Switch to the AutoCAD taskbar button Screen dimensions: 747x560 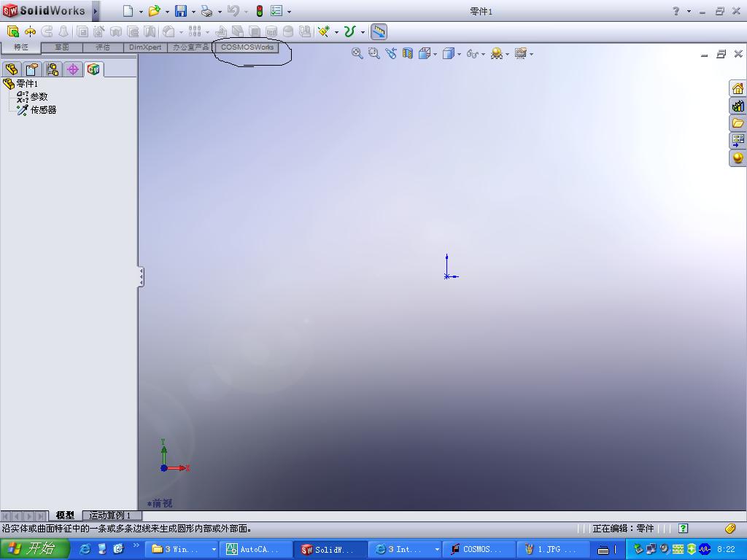click(x=258, y=550)
